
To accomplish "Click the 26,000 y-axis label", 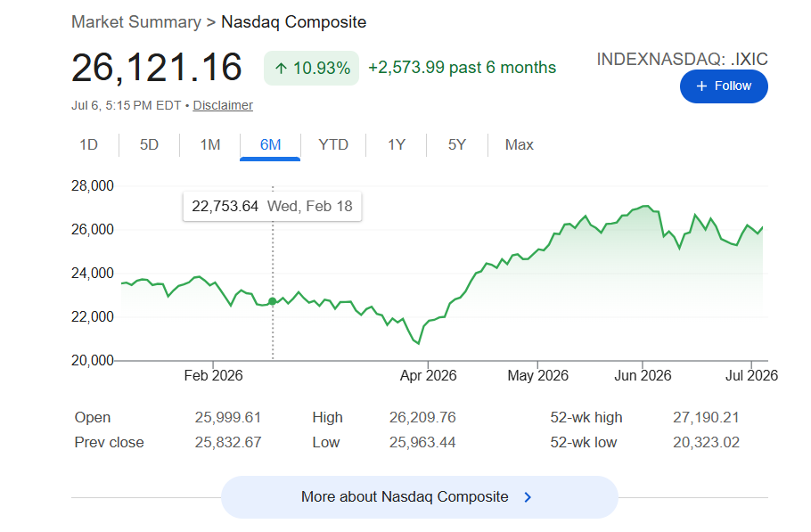I will (93, 230).
